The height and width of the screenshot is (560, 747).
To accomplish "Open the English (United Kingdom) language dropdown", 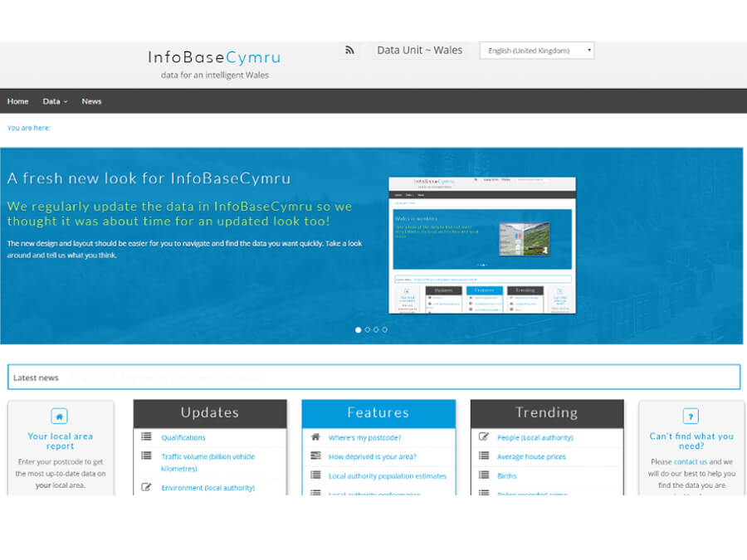I will click(x=537, y=51).
